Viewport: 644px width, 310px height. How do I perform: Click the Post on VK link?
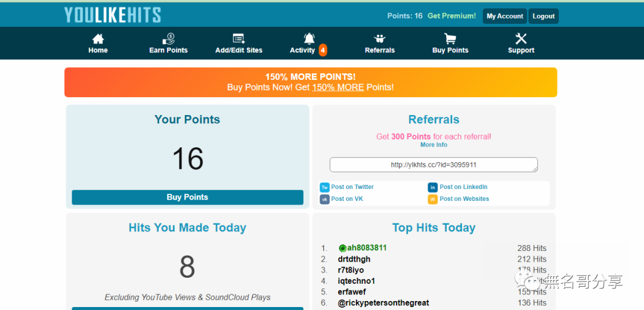[x=347, y=199]
